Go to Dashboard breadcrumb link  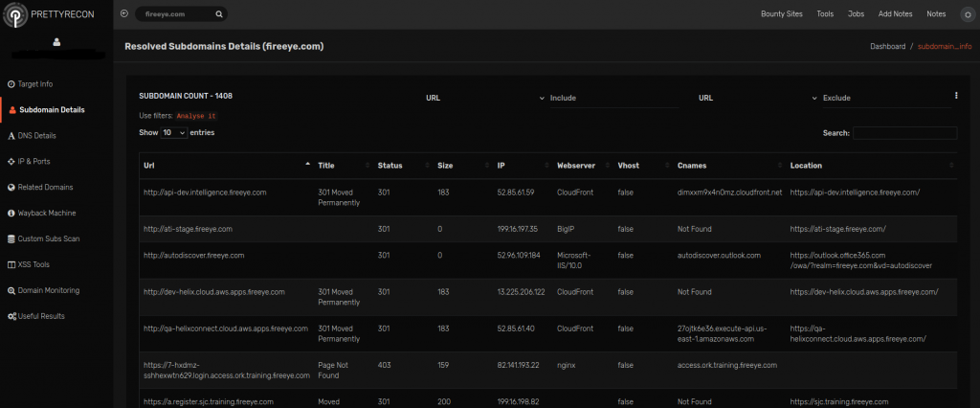(x=887, y=46)
